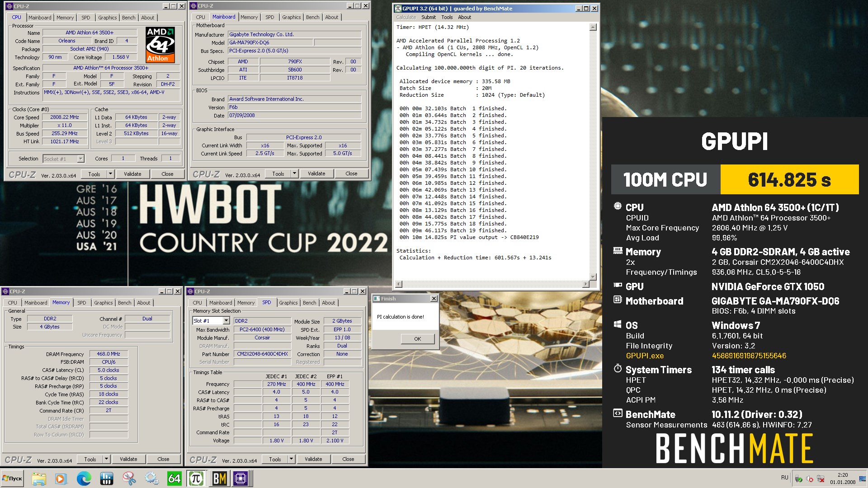Click the green 64 icon in taskbar
This screenshot has width=868, height=488.
[174, 479]
